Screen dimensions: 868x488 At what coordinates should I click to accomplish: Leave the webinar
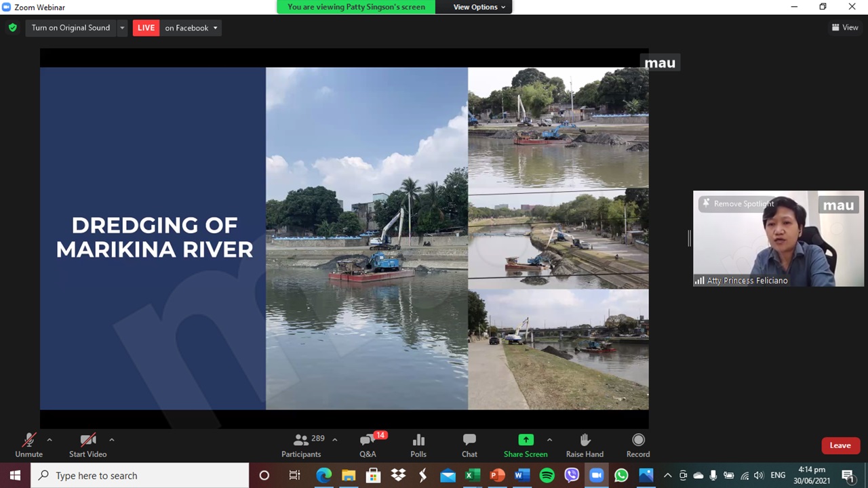tap(840, 445)
